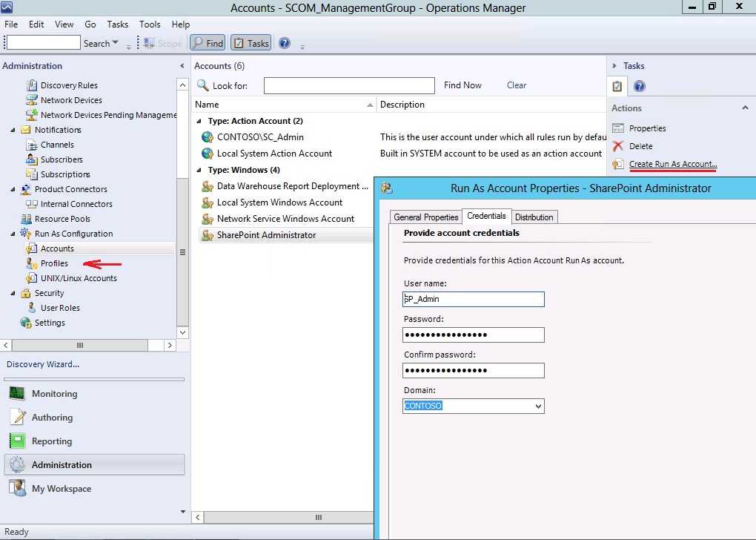Click the toolbar search text box
Viewport: 756px width, 540px height.
(x=44, y=42)
